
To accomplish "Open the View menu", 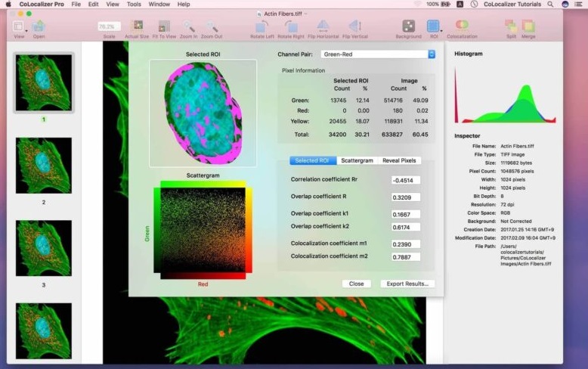I will 113,4.
